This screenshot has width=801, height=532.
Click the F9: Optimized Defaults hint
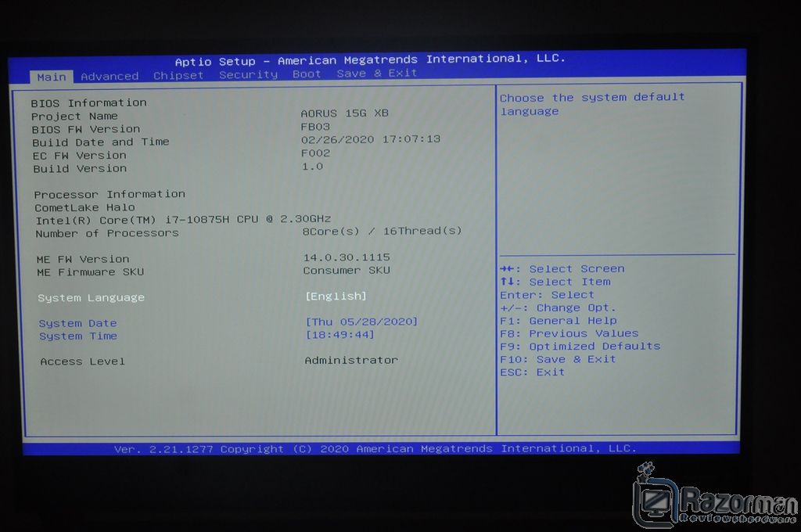click(x=580, y=347)
